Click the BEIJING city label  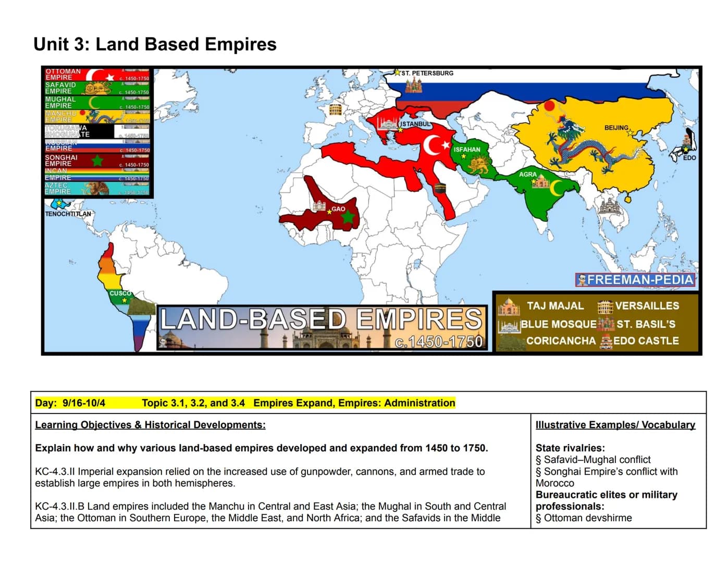[x=616, y=128]
